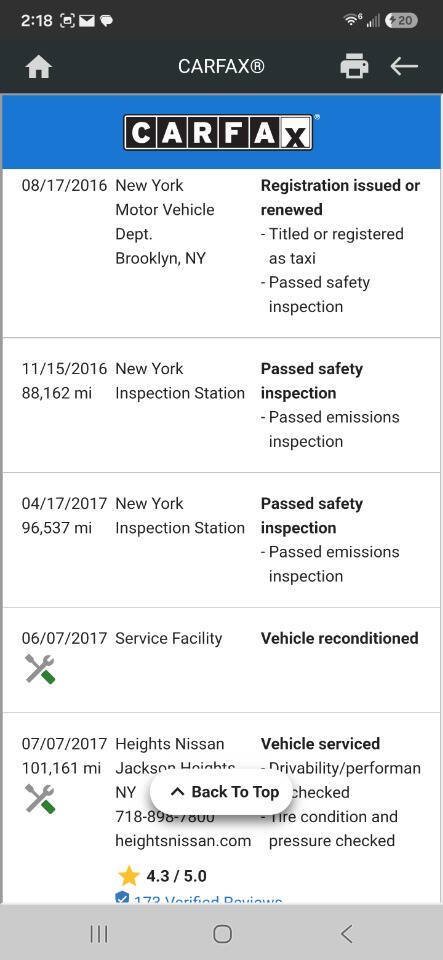Tap the CARFAX® title in header
Screen dimensions: 443x960
click(x=222, y=66)
